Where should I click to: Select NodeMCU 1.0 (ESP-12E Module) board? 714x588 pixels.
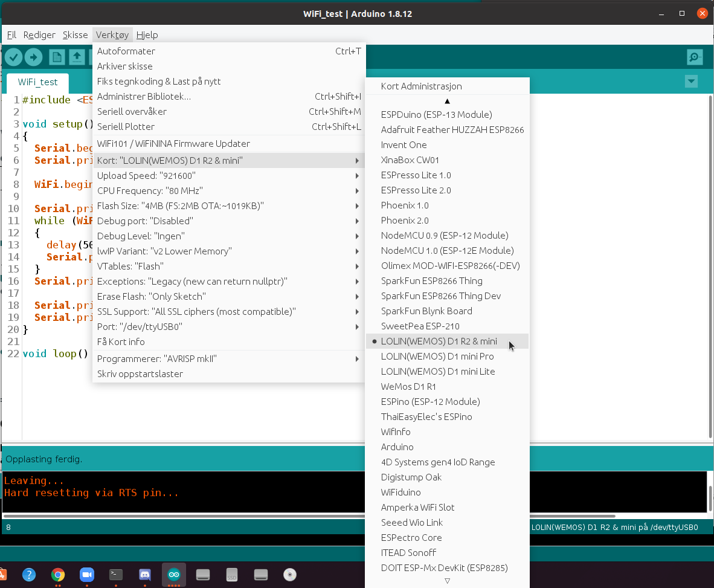447,251
